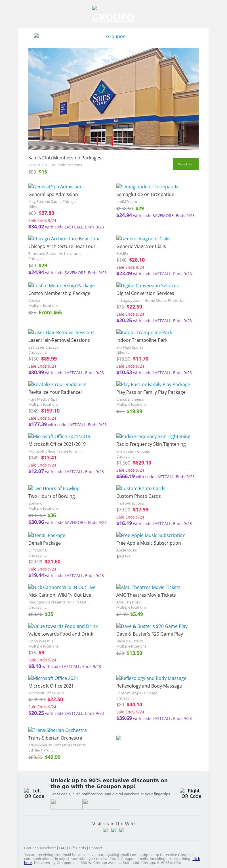Click the 'click here' unsubscribe link
Screen dimensions: 227x868
click(x=196, y=859)
